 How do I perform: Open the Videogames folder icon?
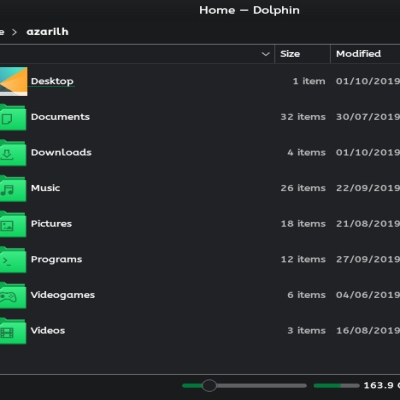point(13,295)
